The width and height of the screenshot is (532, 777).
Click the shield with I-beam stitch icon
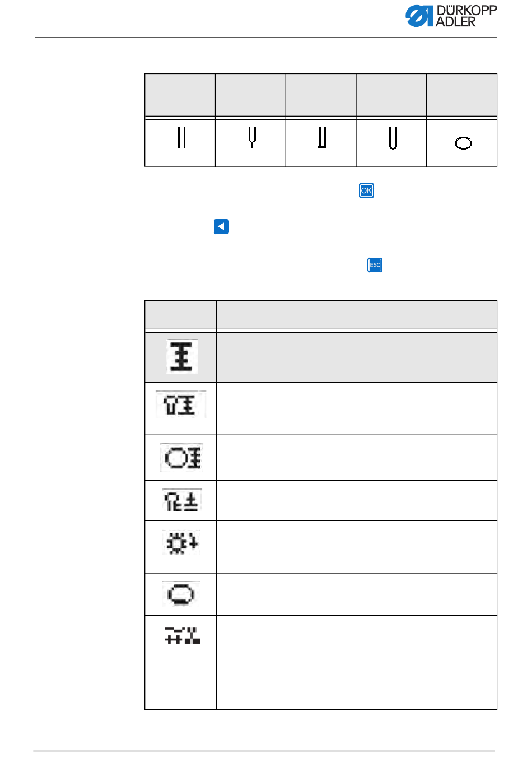180,404
